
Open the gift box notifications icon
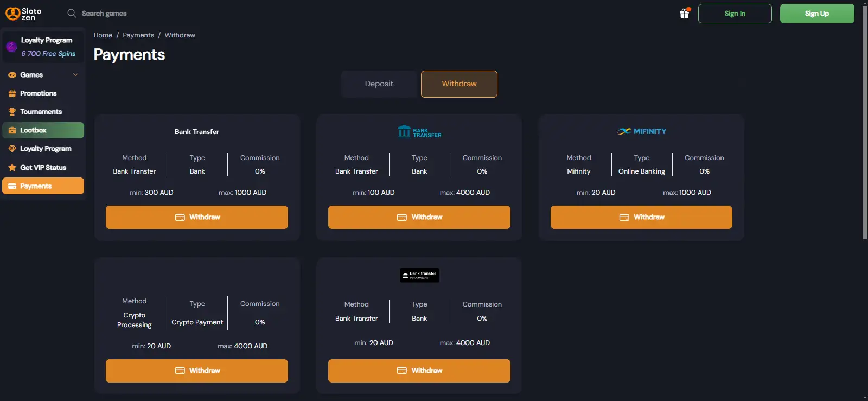pos(685,14)
